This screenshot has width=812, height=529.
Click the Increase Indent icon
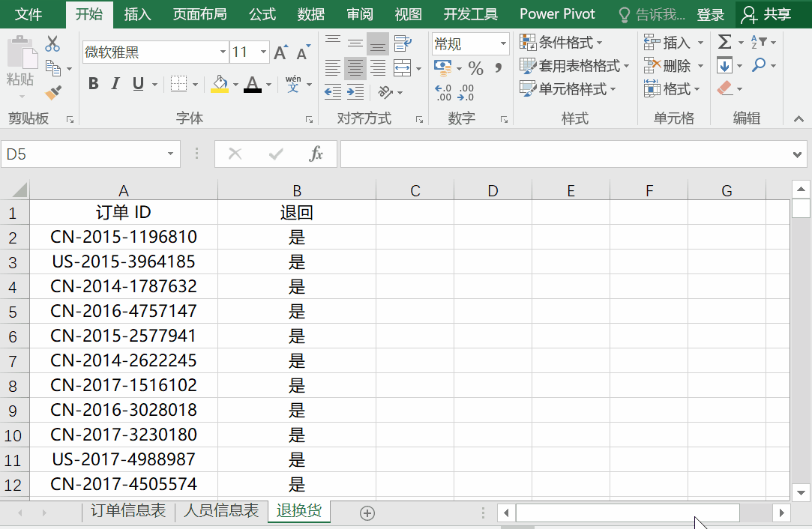coord(355,93)
